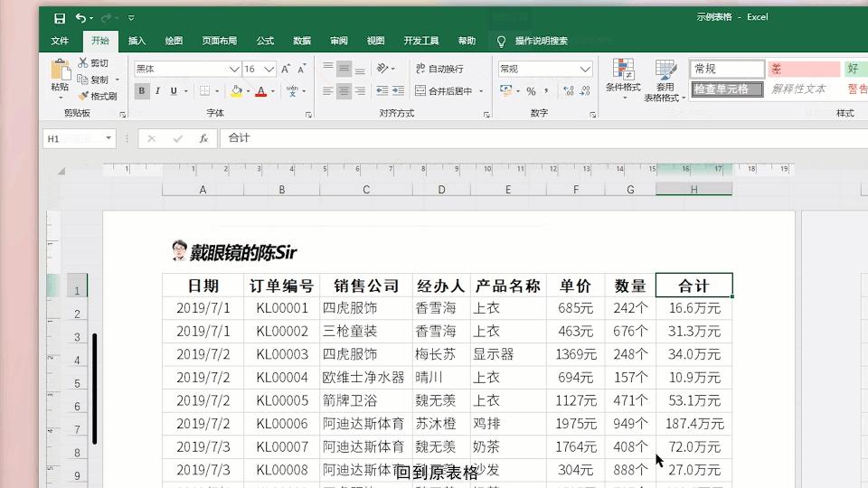Viewport: 868px width, 488px height.
Task: Switch to the Review (审阅) tab
Action: click(339, 41)
